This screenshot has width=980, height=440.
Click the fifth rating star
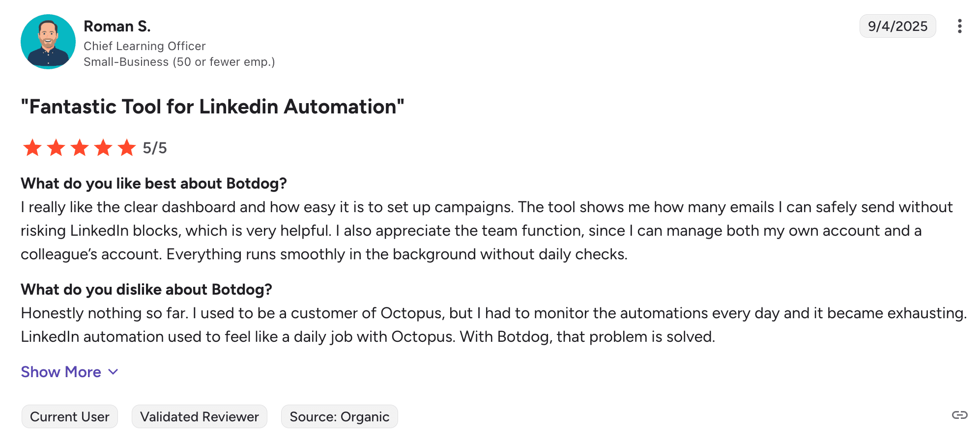[x=127, y=148]
